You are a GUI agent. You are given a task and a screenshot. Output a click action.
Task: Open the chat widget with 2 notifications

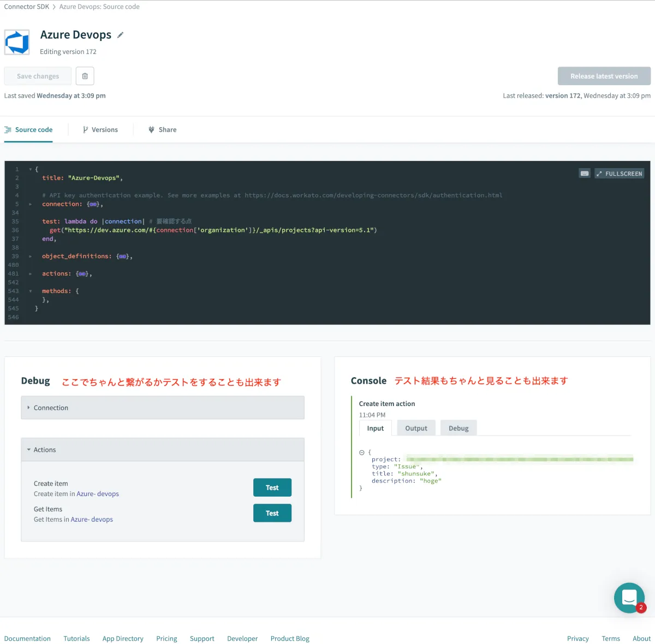click(x=629, y=598)
